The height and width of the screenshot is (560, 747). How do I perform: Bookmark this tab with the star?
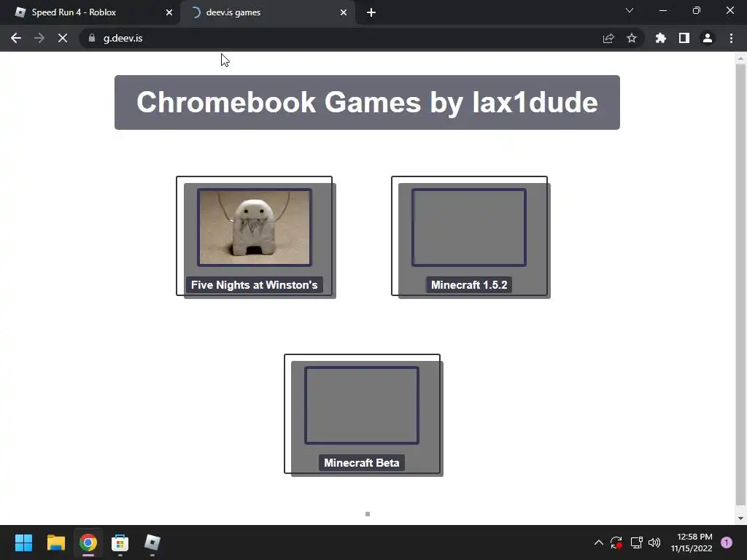pyautogui.click(x=632, y=38)
